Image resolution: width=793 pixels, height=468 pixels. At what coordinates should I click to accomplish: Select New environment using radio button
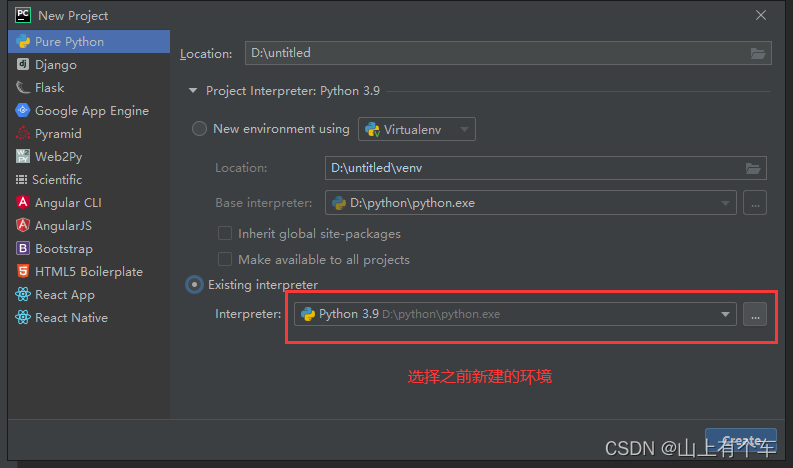click(x=199, y=129)
